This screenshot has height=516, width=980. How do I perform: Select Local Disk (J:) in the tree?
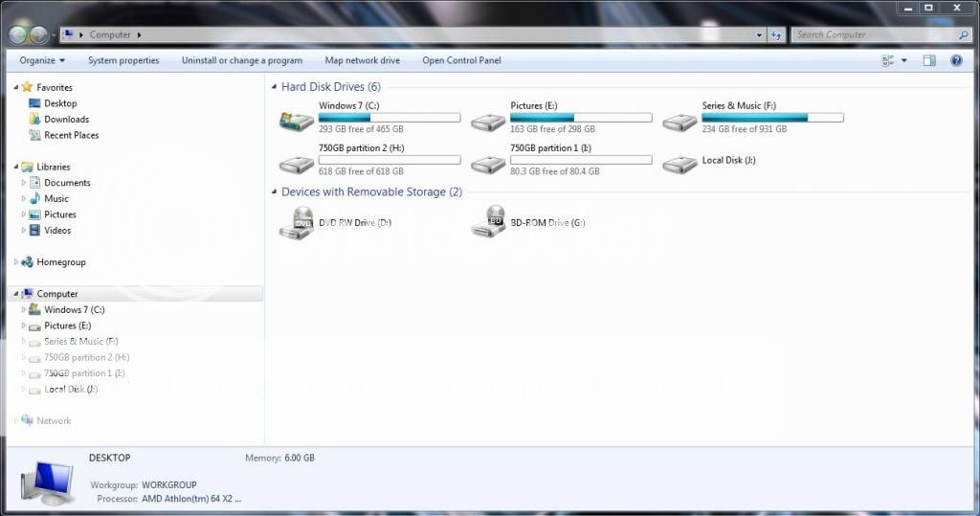click(71, 389)
